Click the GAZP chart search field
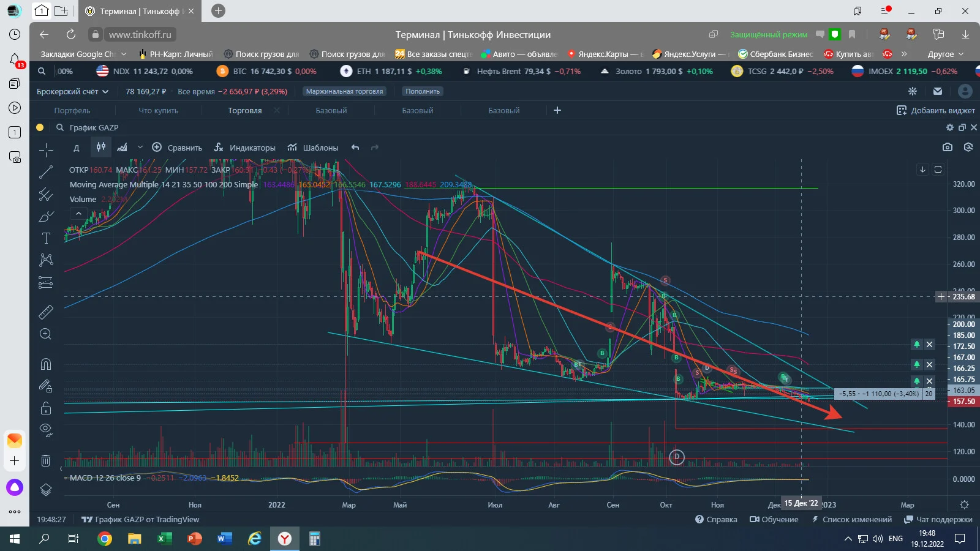Image resolution: width=980 pixels, height=551 pixels. coord(93,127)
